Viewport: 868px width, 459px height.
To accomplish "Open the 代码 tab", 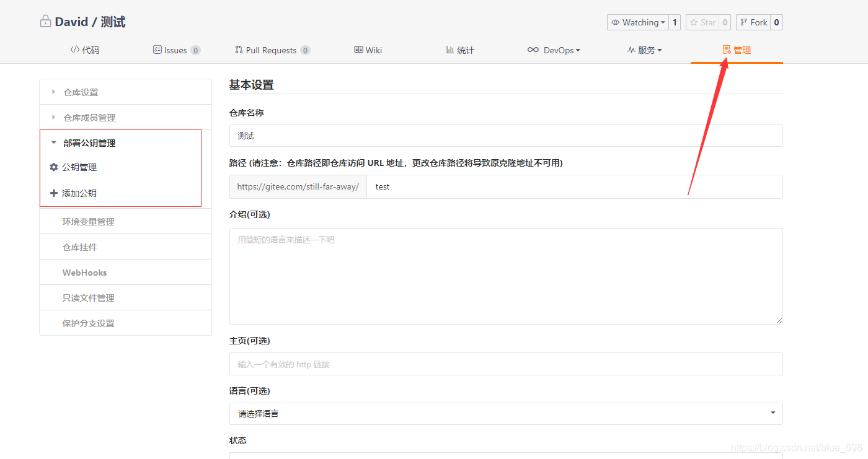I will [x=85, y=50].
